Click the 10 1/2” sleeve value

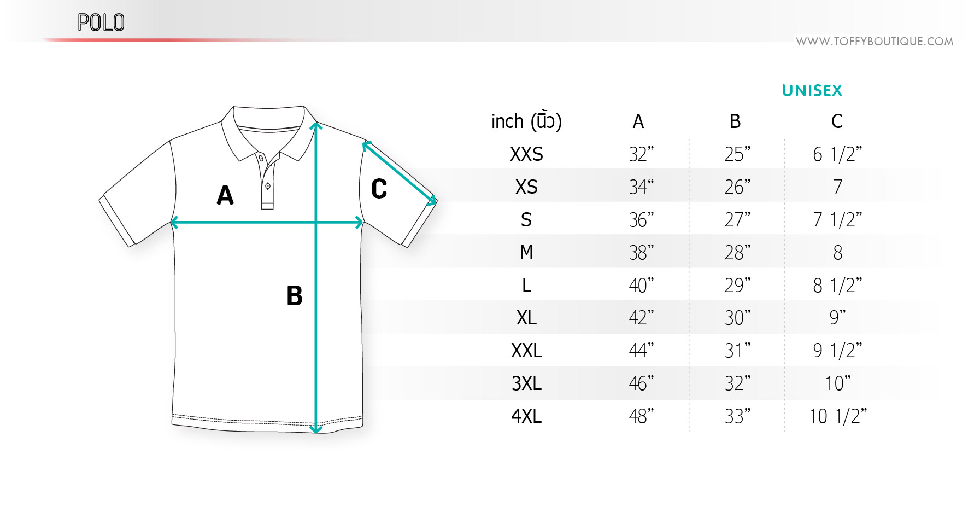click(837, 416)
